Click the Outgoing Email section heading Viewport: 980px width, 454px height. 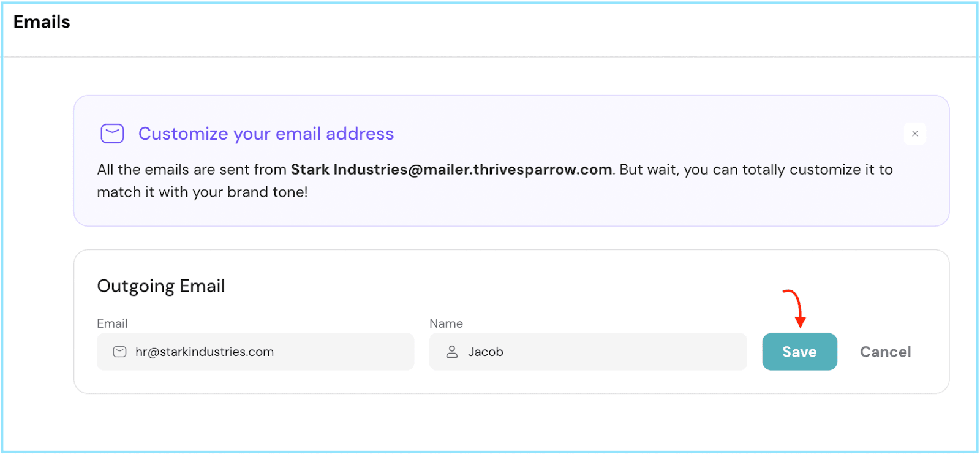161,286
